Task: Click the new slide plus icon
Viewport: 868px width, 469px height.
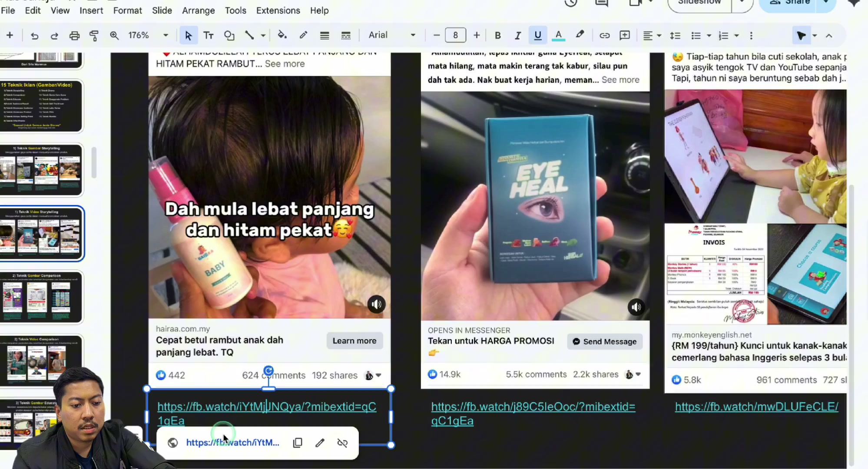Action: click(10, 35)
